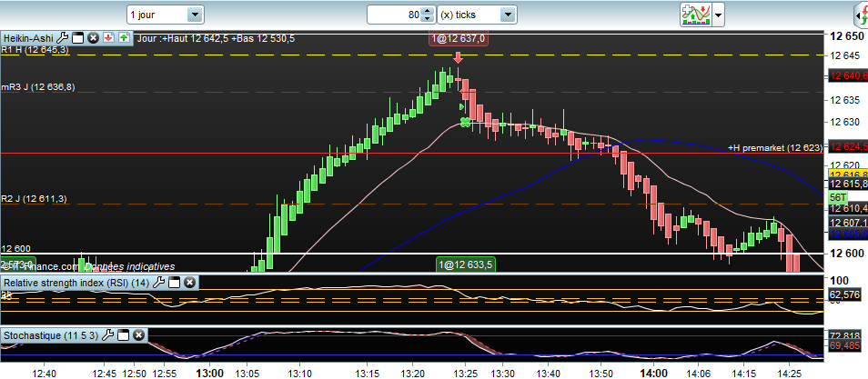Select the R1 H (12 645,3) level label
The height and width of the screenshot is (379, 868).
click(35, 50)
